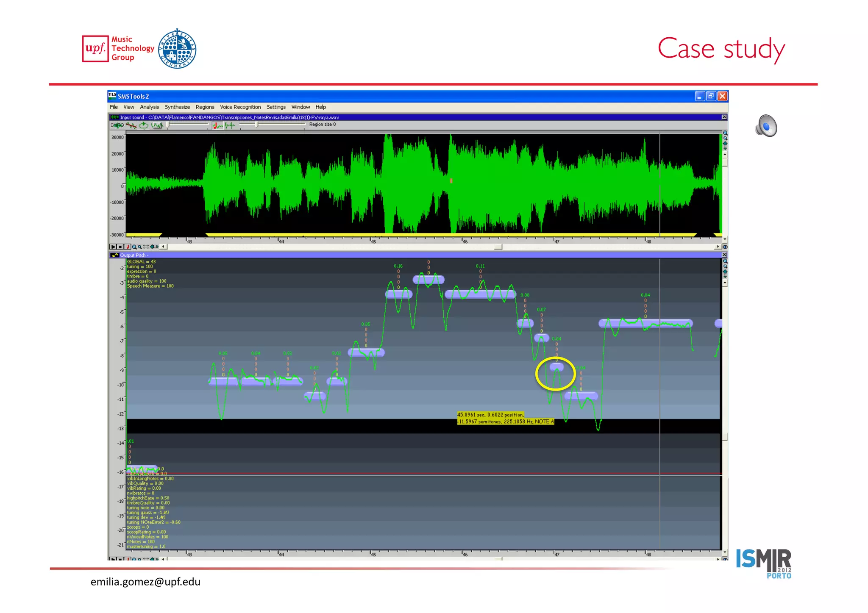Click 46-second mark on waveform time ruler
868x613 pixels.
click(x=464, y=241)
